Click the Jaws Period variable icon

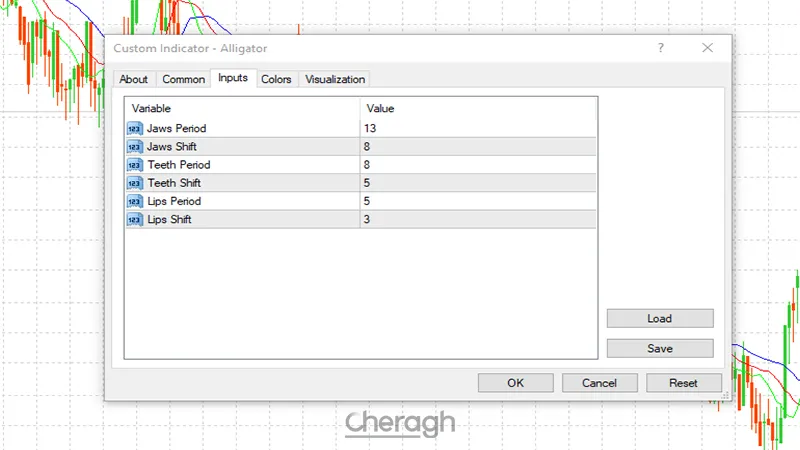click(134, 129)
